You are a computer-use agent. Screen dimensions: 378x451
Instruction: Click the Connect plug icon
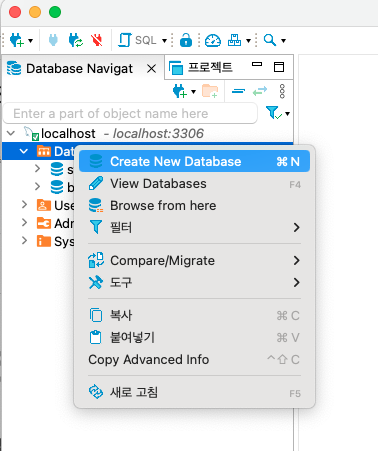pos(53,40)
